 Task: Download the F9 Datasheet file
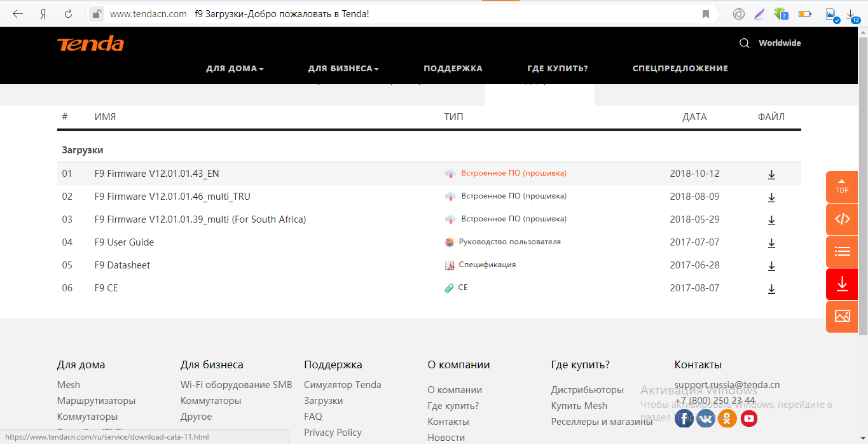(x=771, y=266)
